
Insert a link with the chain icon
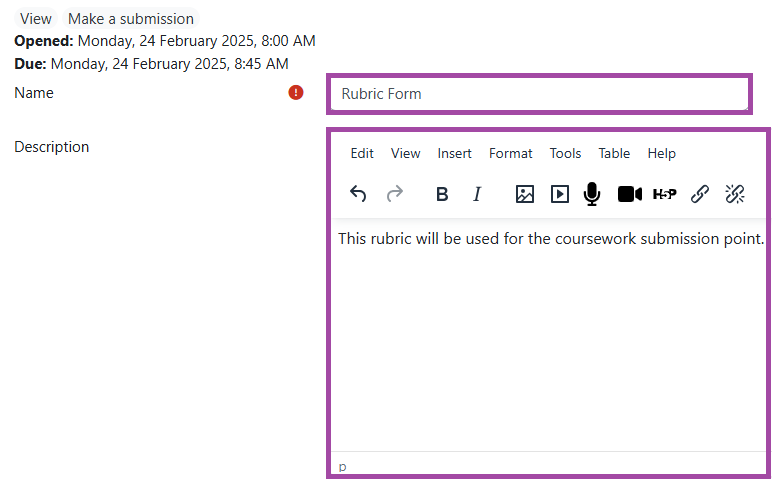[700, 194]
